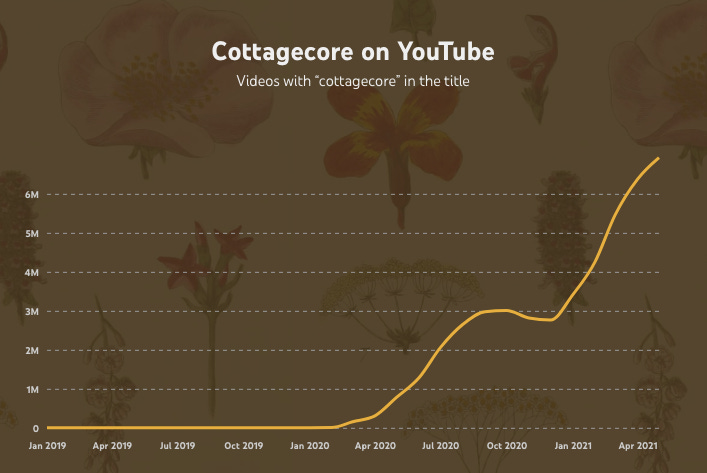Click the "Jan 2019" x-axis label
The width and height of the screenshot is (707, 473).
point(47,446)
